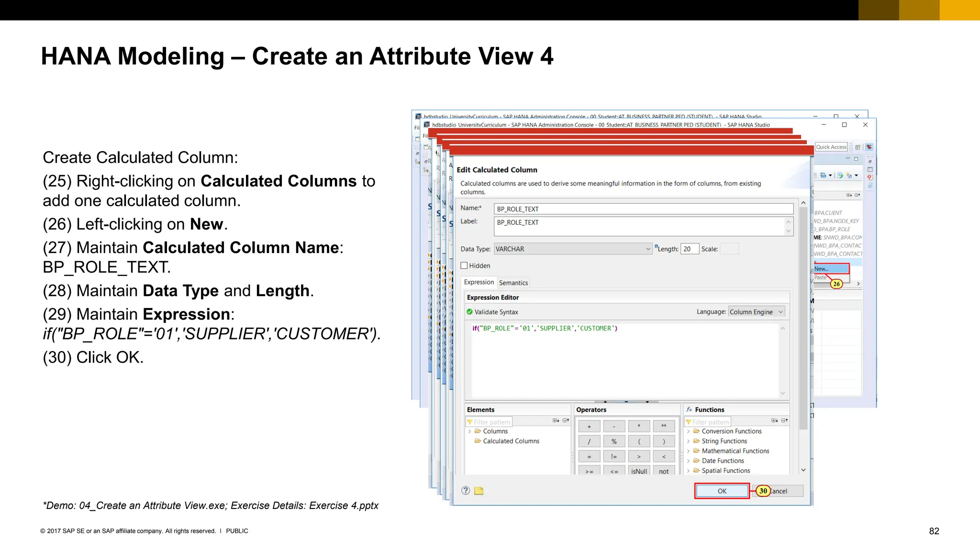
Task: Minimize the background editor pane
Action: 847,158
